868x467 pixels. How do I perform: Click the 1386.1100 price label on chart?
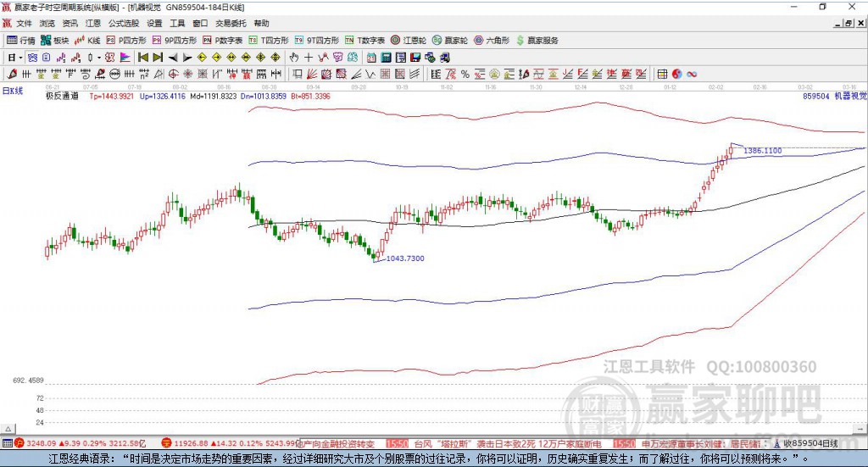tap(762, 150)
